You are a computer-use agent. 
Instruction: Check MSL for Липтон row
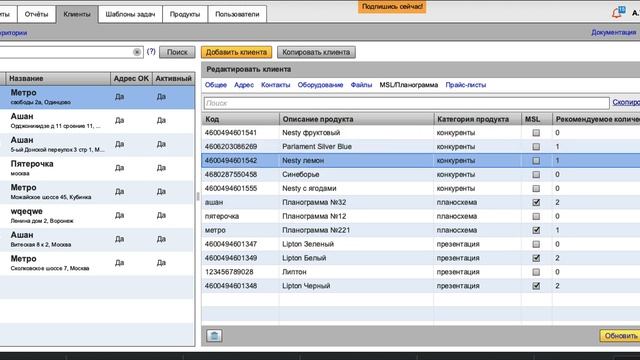(536, 272)
